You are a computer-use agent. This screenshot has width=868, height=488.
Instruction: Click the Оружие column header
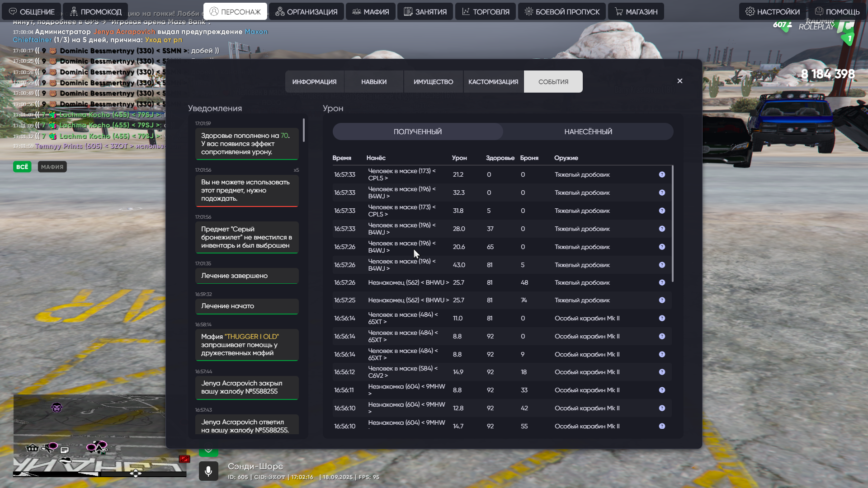(566, 158)
